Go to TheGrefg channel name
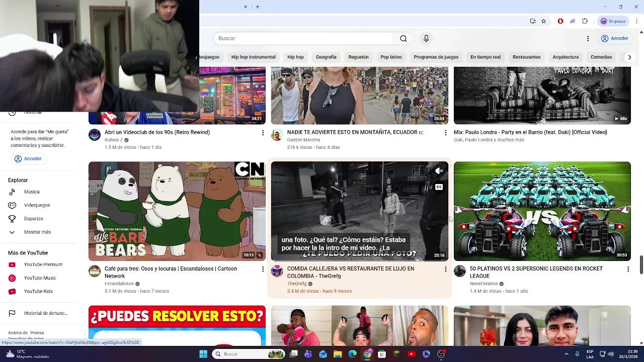The image size is (644, 362). (x=297, y=284)
